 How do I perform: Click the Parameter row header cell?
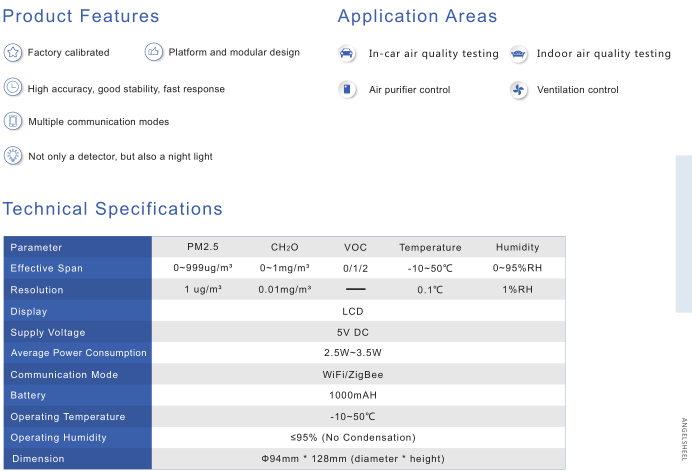[x=78, y=247]
